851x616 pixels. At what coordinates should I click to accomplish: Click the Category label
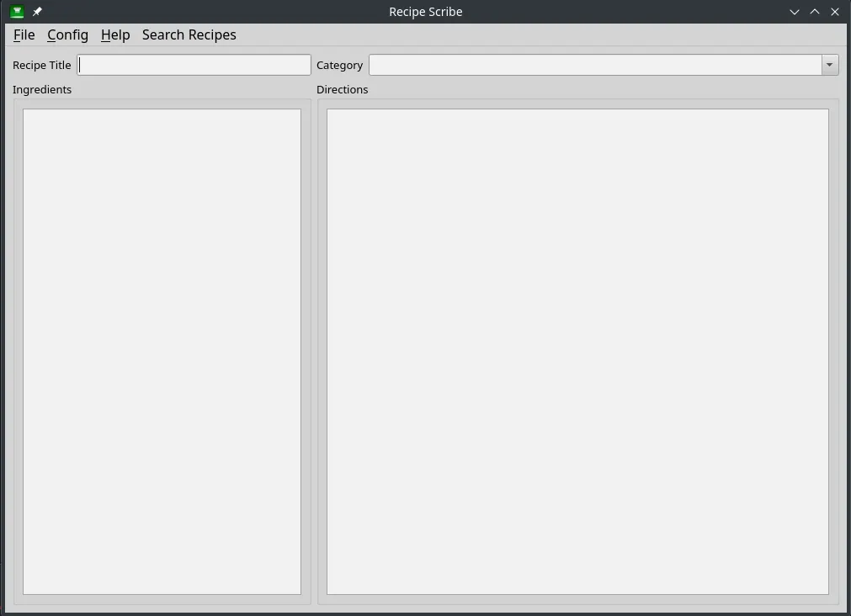coord(340,65)
